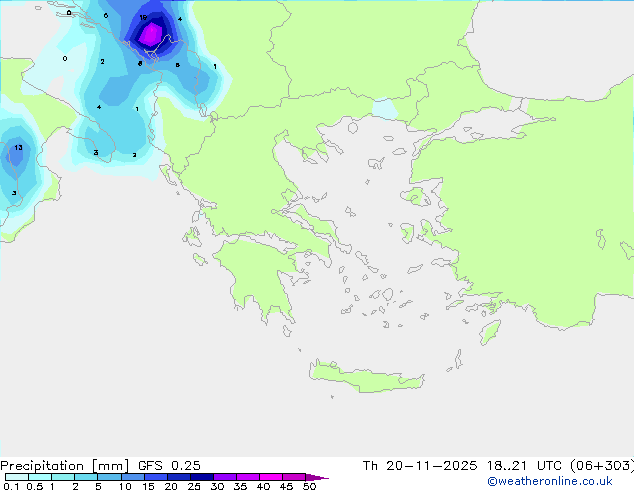Click the 'Precipitation [mm]' title text

(65, 466)
